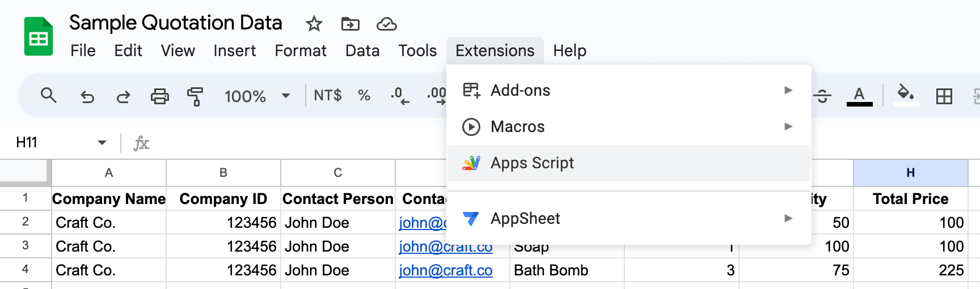Decrease decimal places
The image size is (980, 289).
point(400,96)
